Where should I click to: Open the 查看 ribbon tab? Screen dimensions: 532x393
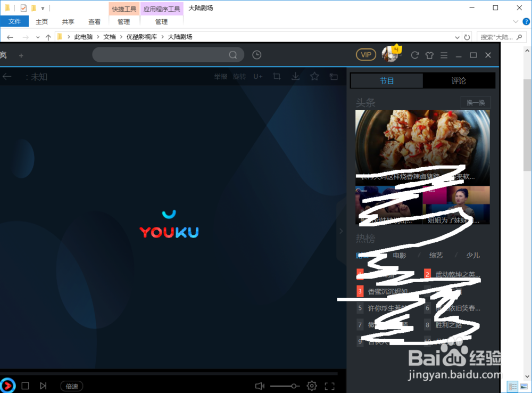[x=94, y=22]
